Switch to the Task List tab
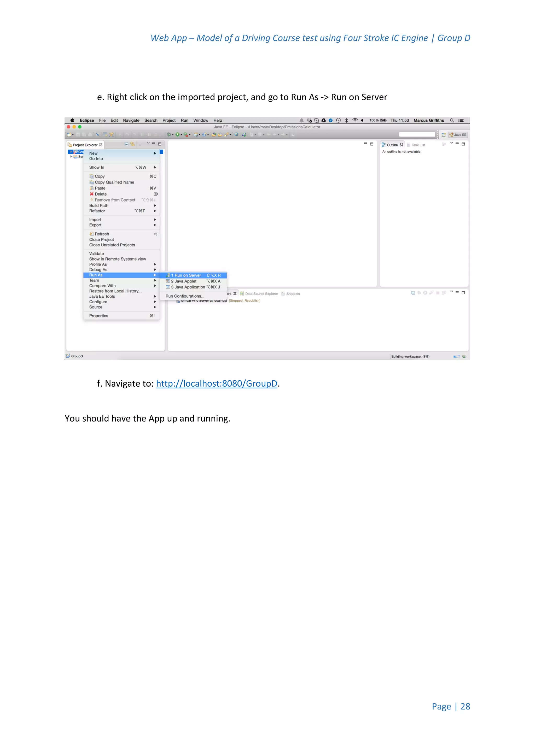 (416, 145)
